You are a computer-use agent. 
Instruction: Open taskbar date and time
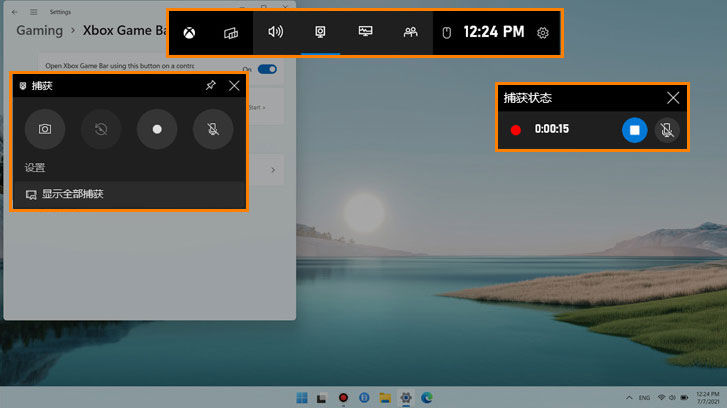(x=708, y=398)
